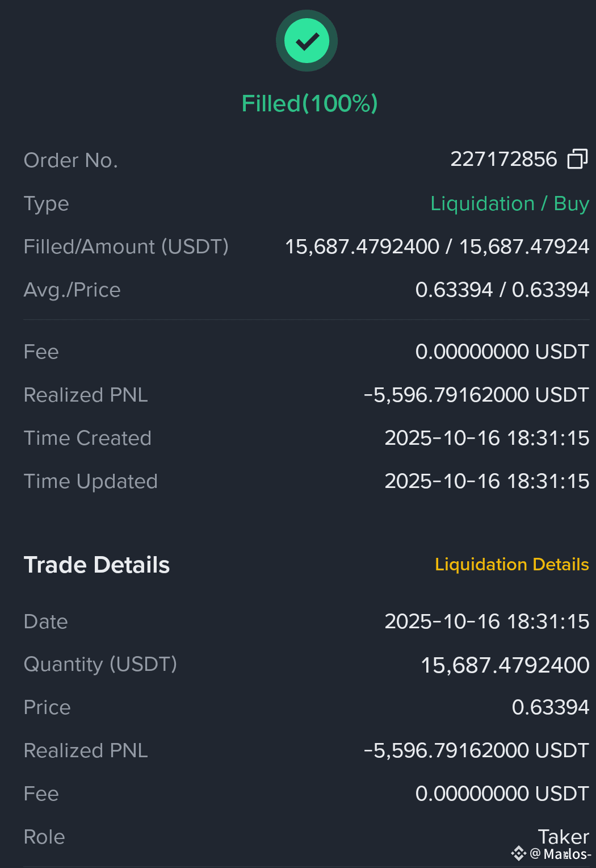Tap the green filled checkmark icon

(x=307, y=41)
